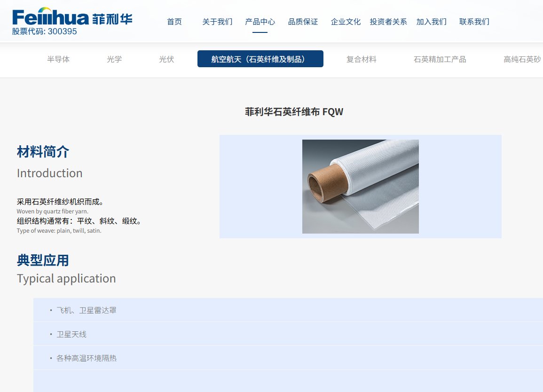Open the 关于我们 menu item
Viewport: 543px width, 392px height.
217,22
